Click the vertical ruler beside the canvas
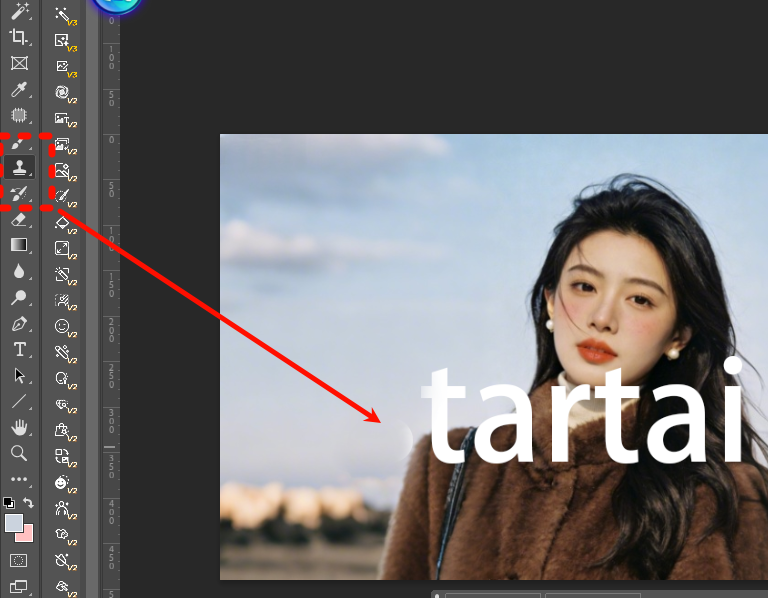The image size is (768, 598). click(111, 304)
